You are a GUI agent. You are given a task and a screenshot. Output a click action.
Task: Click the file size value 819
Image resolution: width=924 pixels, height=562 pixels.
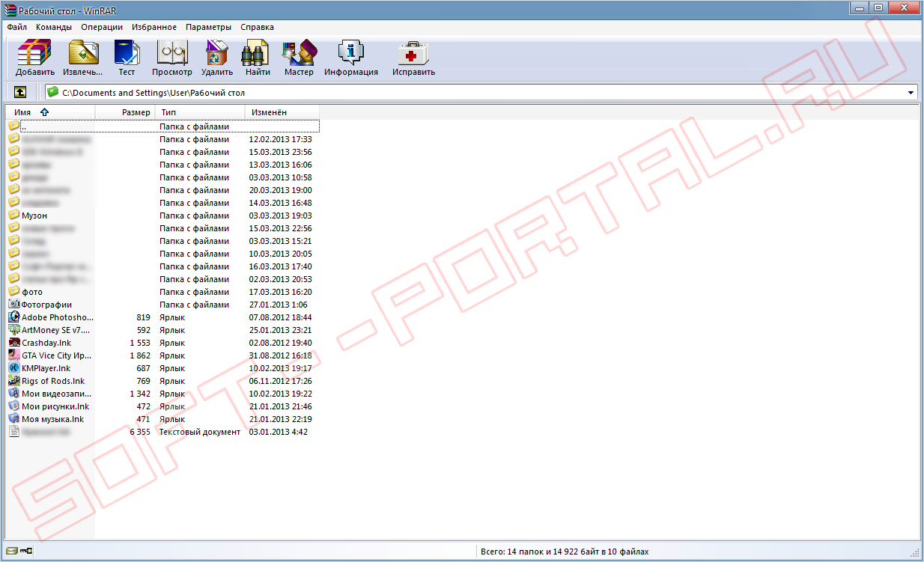144,317
